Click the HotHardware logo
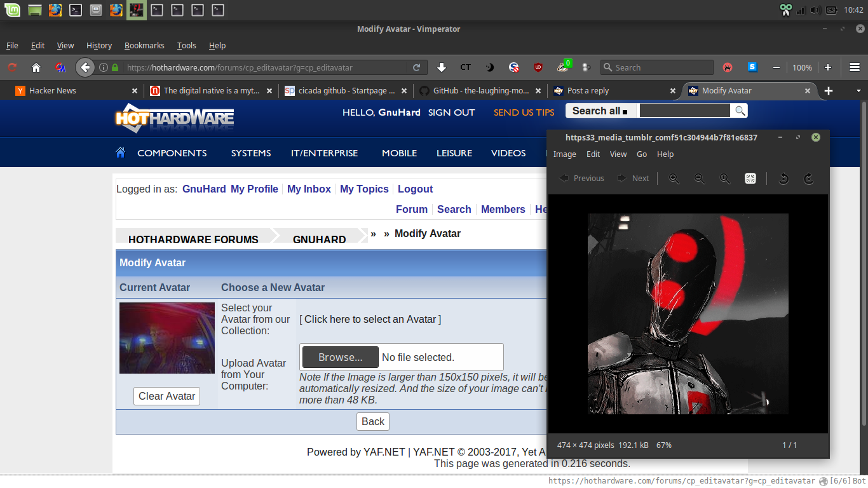Screen dimensions: 868x488 (174, 118)
